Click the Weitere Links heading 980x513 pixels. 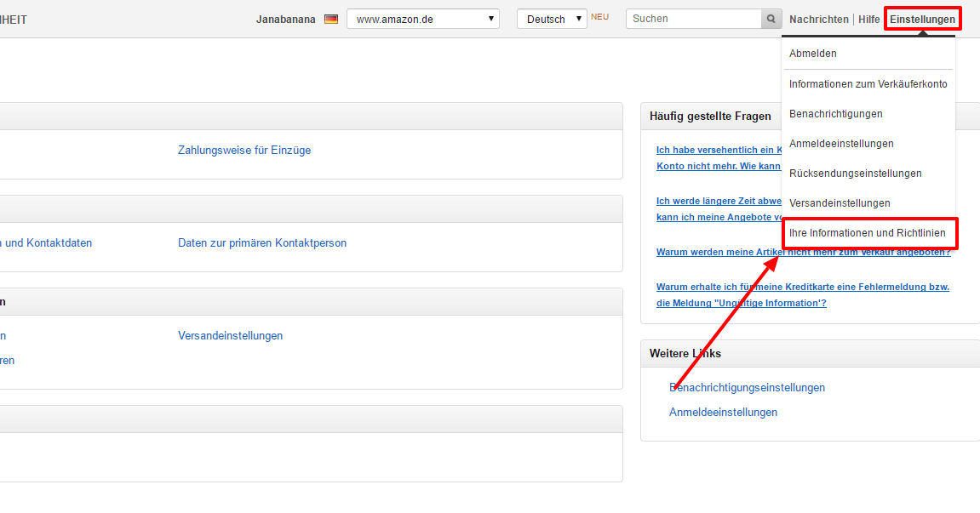(685, 354)
